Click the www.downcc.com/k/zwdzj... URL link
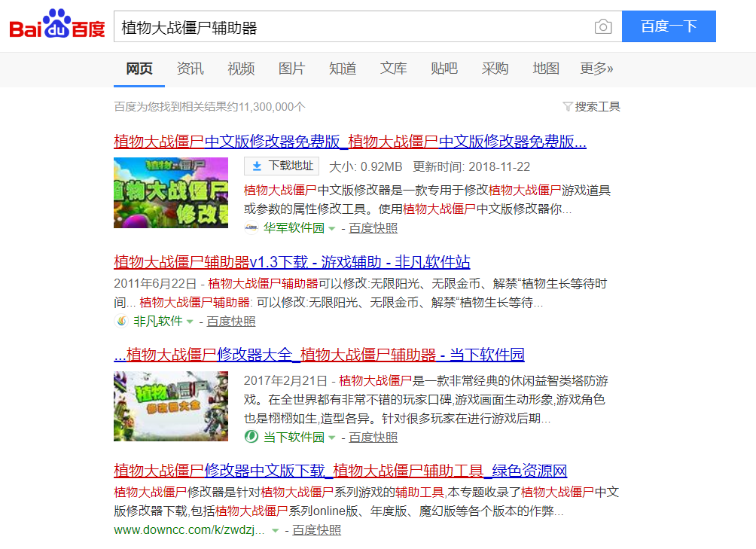The height and width of the screenshot is (549, 756). coord(189,530)
